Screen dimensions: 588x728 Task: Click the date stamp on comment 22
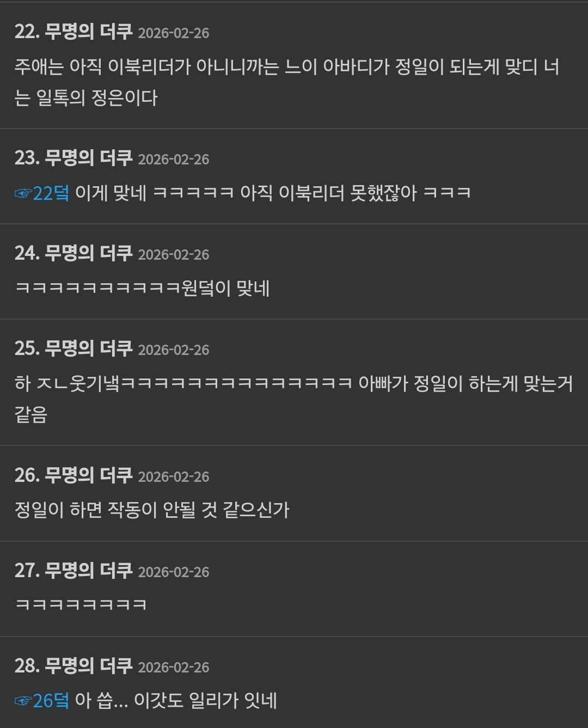pos(174,33)
